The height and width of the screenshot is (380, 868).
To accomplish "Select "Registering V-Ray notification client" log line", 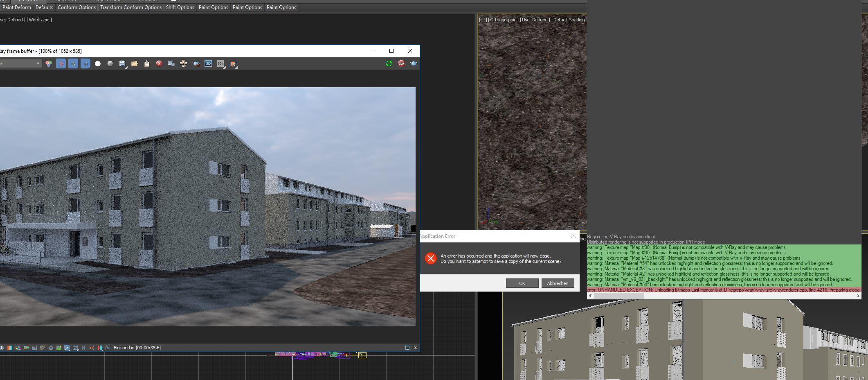I will (x=621, y=237).
